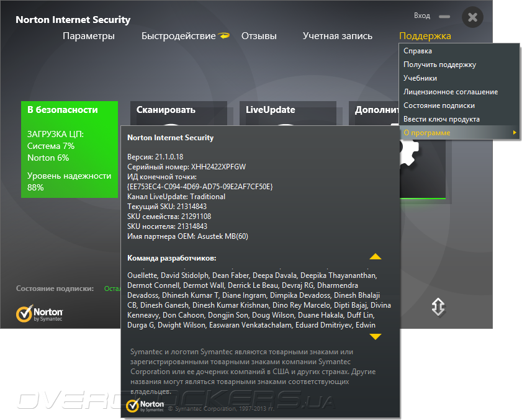This screenshot has width=522, height=420.
Task: Click the Текущий SKU: 21314843 line
Action: [167, 207]
